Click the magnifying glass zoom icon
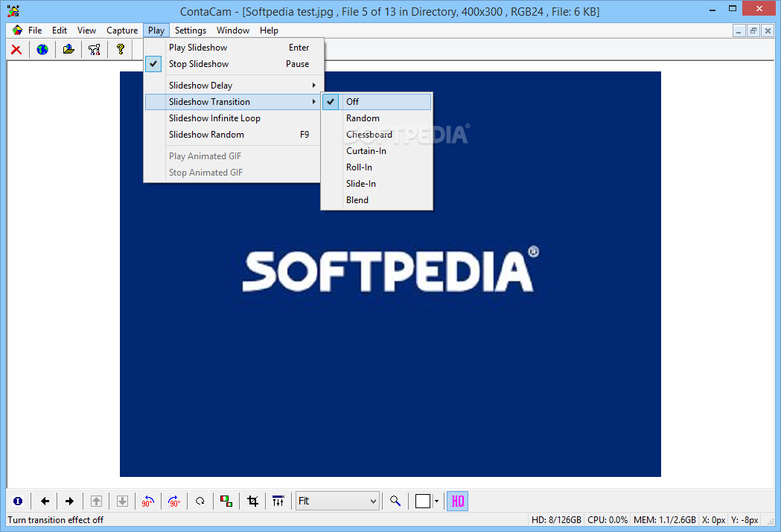 pos(395,501)
